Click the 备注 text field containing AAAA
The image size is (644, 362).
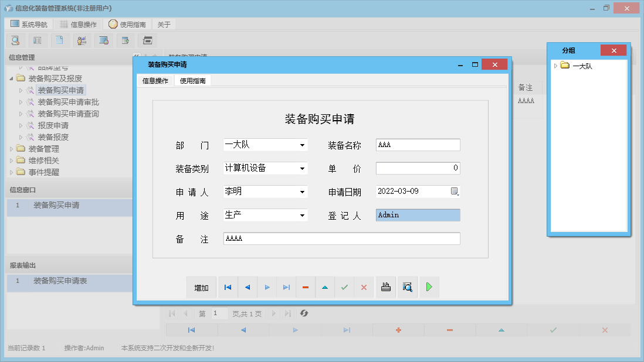341,239
